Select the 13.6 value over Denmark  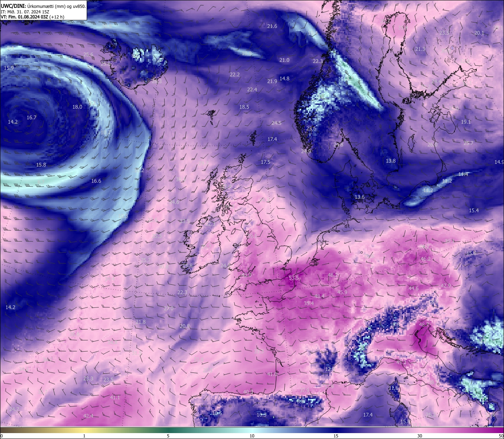click(x=359, y=197)
